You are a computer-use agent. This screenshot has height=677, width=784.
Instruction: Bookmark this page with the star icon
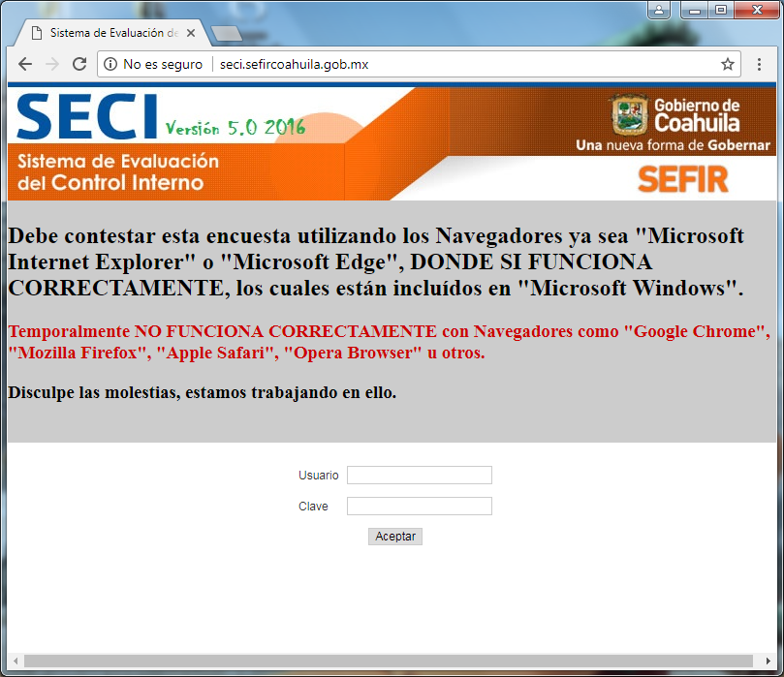727,65
